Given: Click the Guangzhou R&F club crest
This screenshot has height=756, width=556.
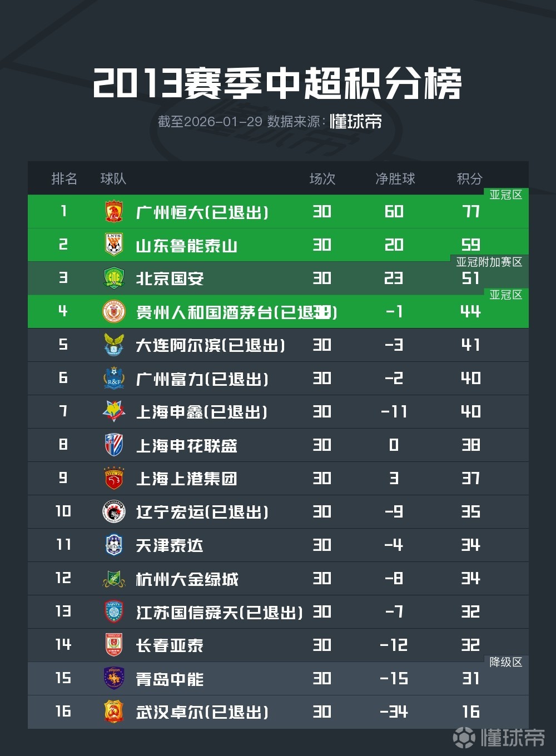Looking at the screenshot, I should (x=114, y=379).
